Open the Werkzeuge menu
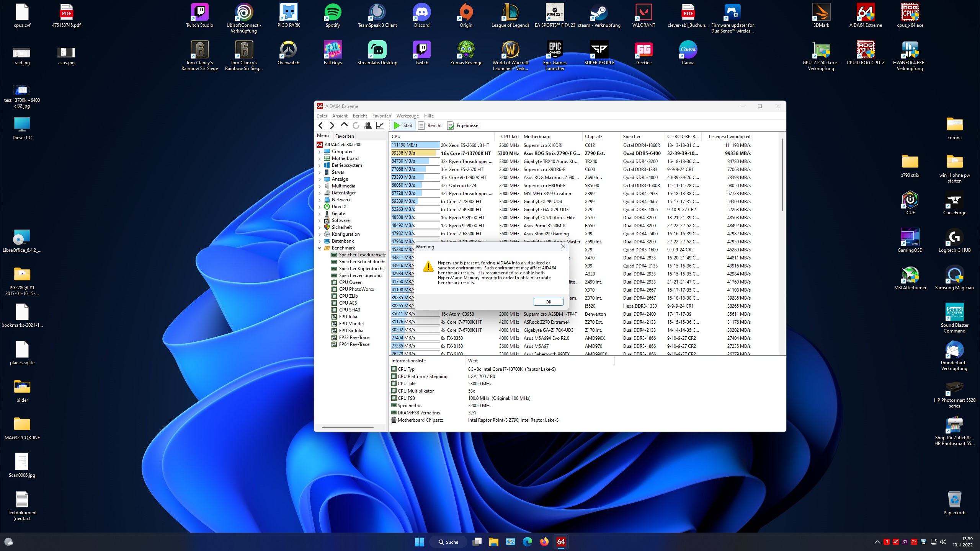Image resolution: width=980 pixels, height=551 pixels. click(407, 116)
